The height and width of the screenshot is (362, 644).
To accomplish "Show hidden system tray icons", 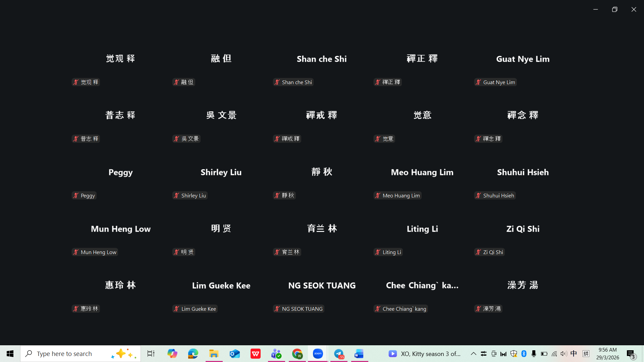I will pos(473,354).
